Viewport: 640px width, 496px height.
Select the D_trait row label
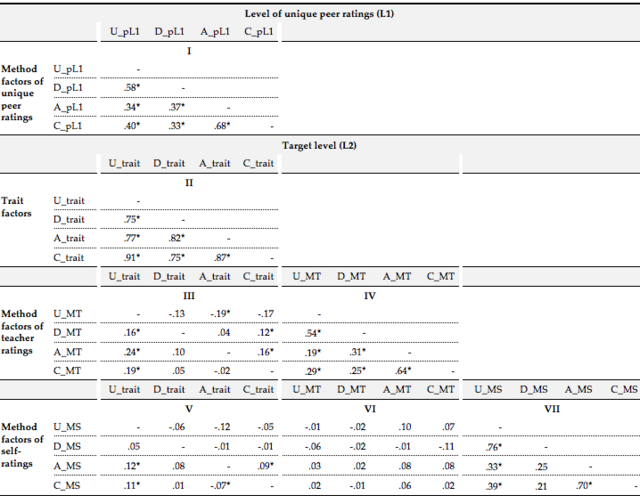click(69, 220)
